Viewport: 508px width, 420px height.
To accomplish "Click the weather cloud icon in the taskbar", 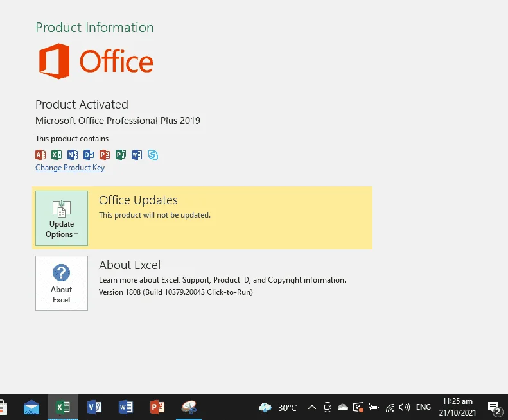I will 265,407.
